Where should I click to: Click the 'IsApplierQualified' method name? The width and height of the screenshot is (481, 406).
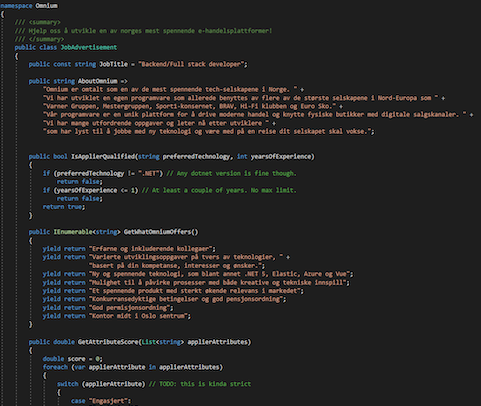pos(103,156)
